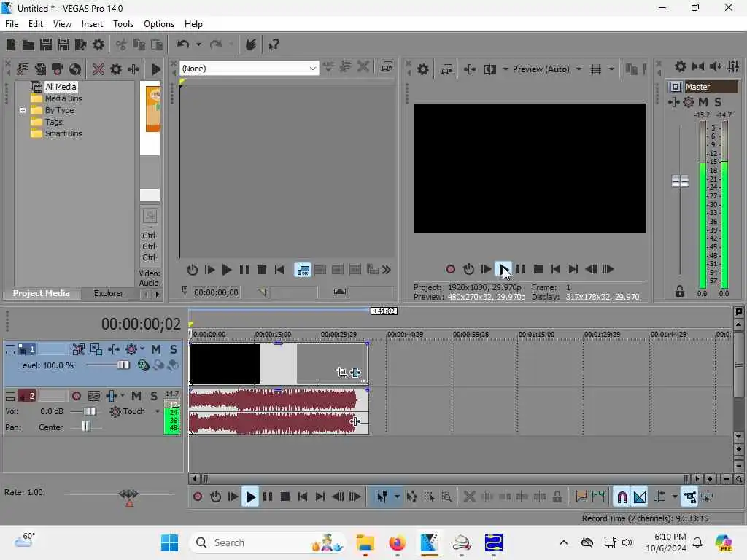Viewport: 747px width, 560px height.
Task: Click the Undo arrow
Action: point(183,44)
